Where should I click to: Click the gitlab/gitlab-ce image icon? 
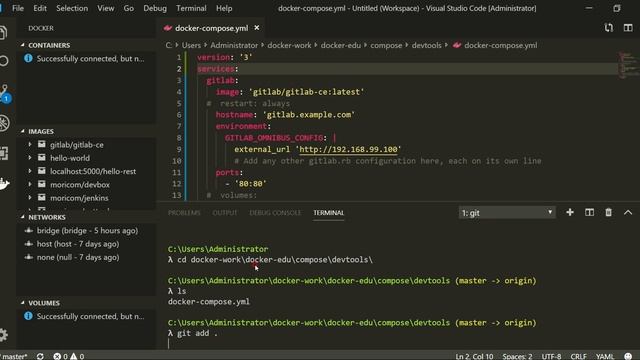coord(42,144)
